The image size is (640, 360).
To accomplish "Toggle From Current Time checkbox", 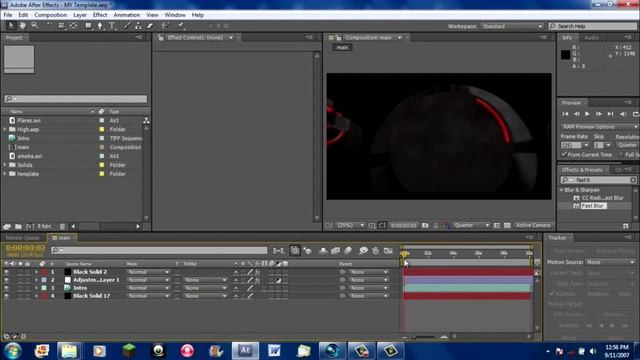I will pyautogui.click(x=564, y=154).
